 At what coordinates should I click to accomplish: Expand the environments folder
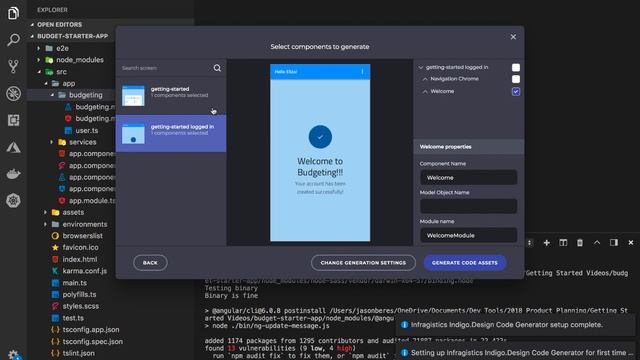coord(45,224)
